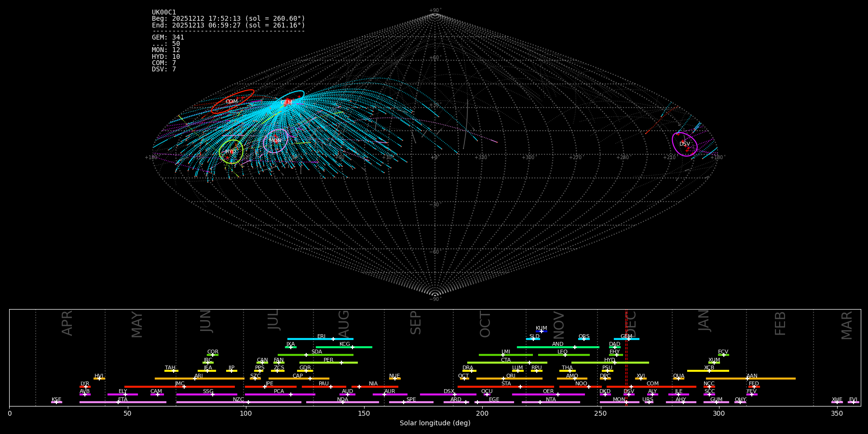
Task: Click the KUM shower bar in timeline
Action: (542, 331)
